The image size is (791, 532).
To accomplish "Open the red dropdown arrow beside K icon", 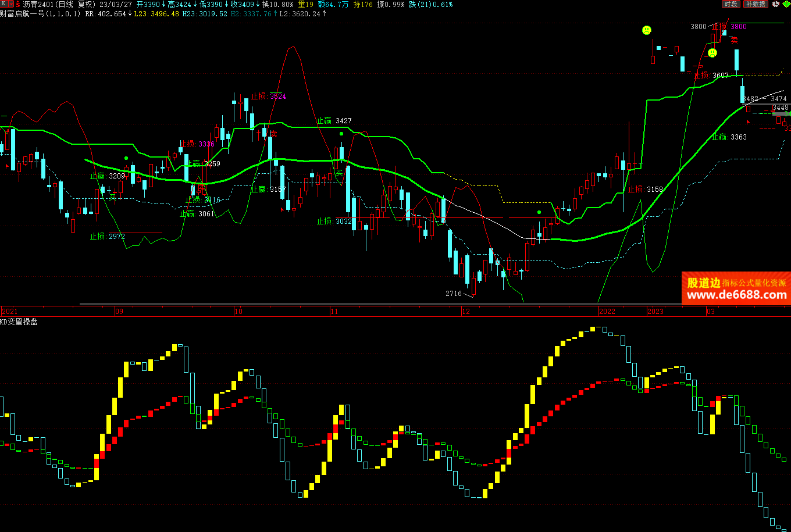I will (10, 4).
